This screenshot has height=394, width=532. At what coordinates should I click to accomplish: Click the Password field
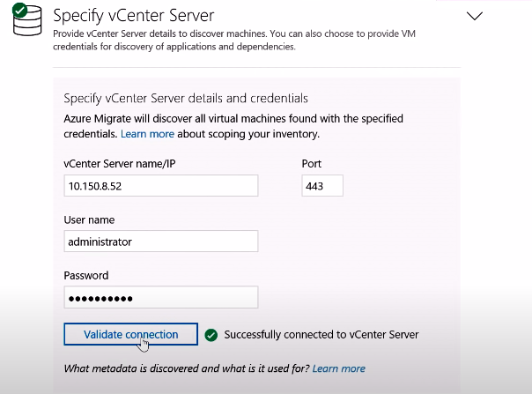[161, 297]
